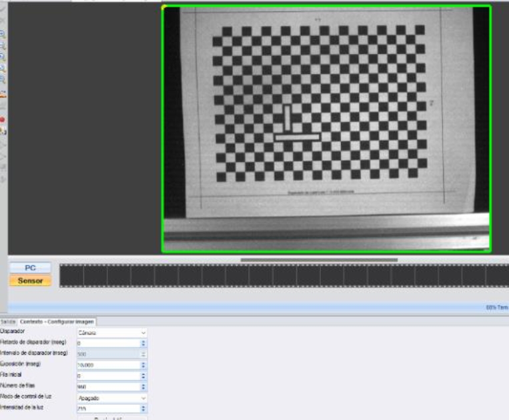
Task: Click the third magnifier zoom icon
Action: click(2, 57)
